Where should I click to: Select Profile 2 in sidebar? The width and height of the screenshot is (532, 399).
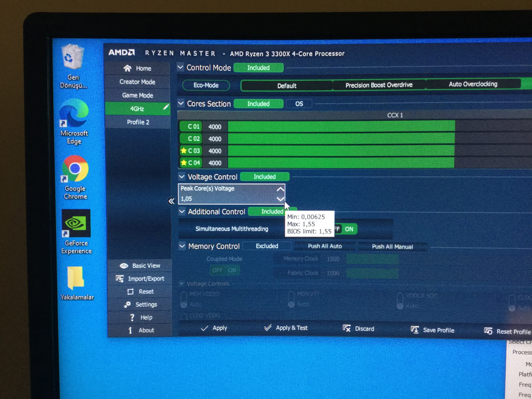[x=138, y=122]
